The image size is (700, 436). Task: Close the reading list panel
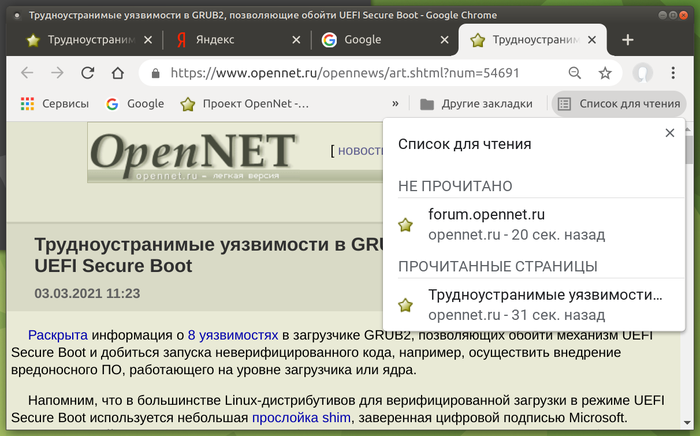tap(670, 134)
